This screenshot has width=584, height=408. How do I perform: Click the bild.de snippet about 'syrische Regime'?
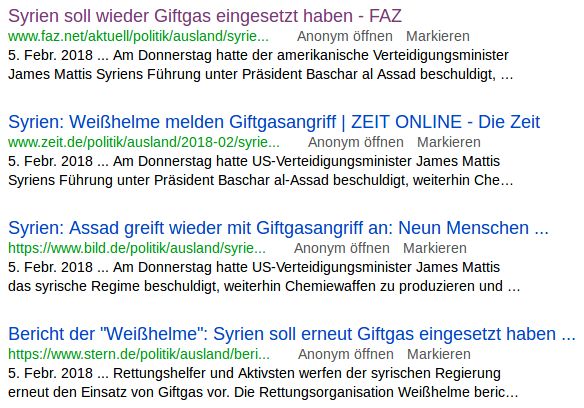coord(264,276)
